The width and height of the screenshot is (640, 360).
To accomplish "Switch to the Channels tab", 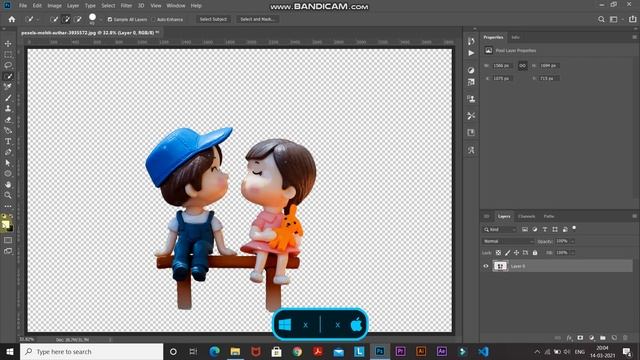I will (527, 216).
